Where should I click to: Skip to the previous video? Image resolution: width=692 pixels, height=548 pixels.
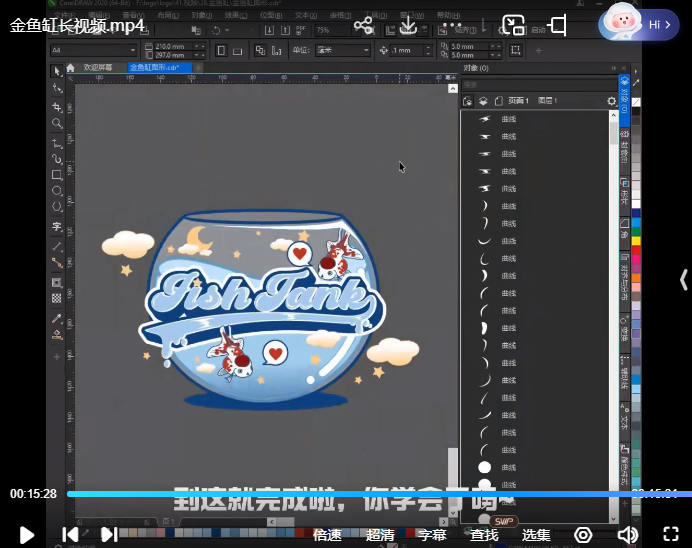70,535
